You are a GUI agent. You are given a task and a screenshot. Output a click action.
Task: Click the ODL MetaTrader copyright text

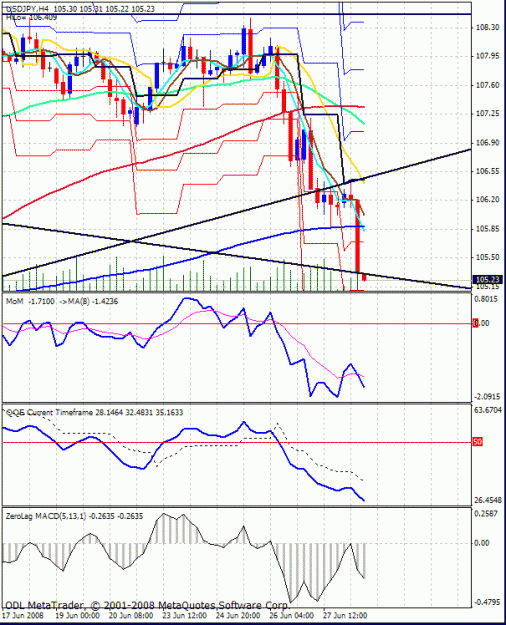pos(147,605)
